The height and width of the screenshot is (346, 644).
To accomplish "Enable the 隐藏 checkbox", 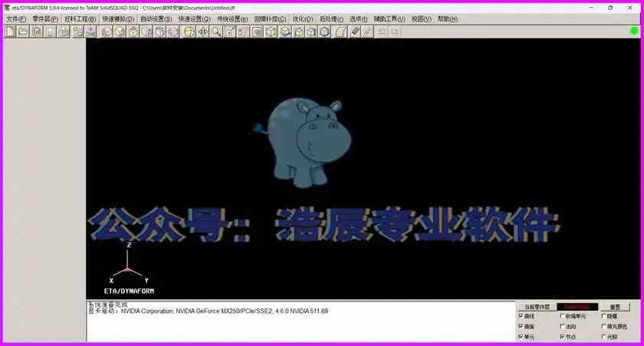I will (x=604, y=316).
